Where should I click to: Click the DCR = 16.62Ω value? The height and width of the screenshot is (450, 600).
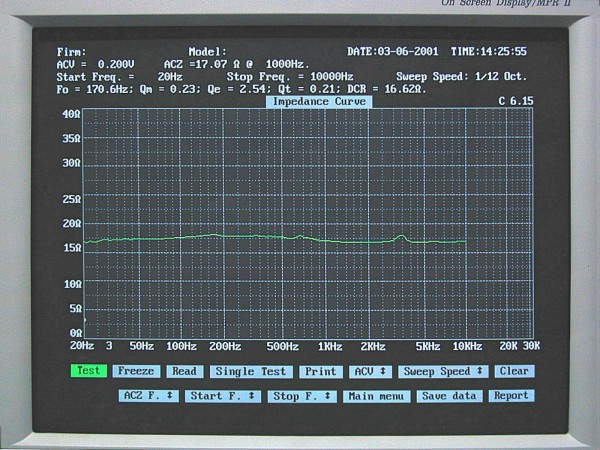[386, 89]
